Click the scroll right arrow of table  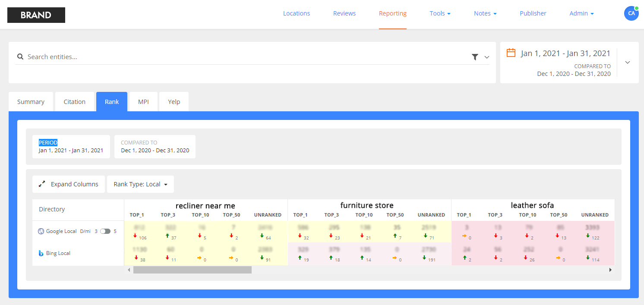pos(610,270)
